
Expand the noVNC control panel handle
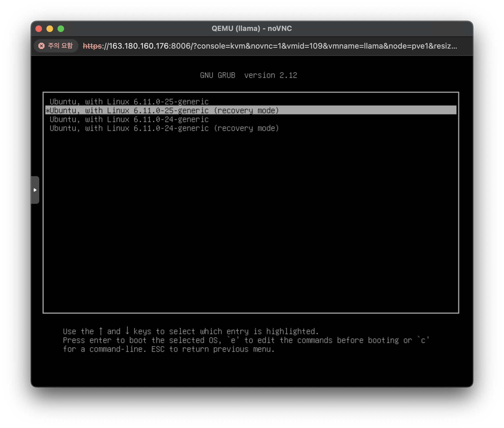click(35, 190)
